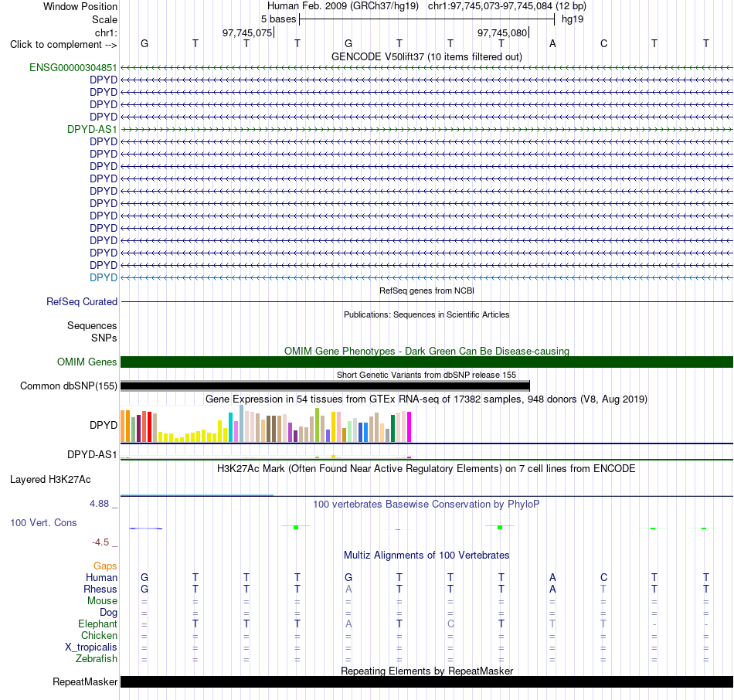Click the H3K27Ac Mark track title
The image size is (734, 700).
click(x=426, y=469)
